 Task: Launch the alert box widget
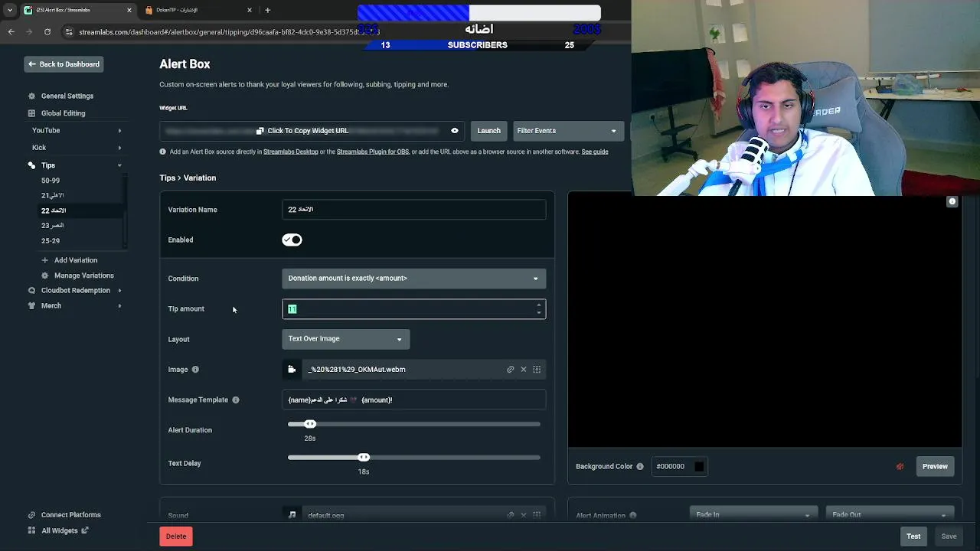488,131
